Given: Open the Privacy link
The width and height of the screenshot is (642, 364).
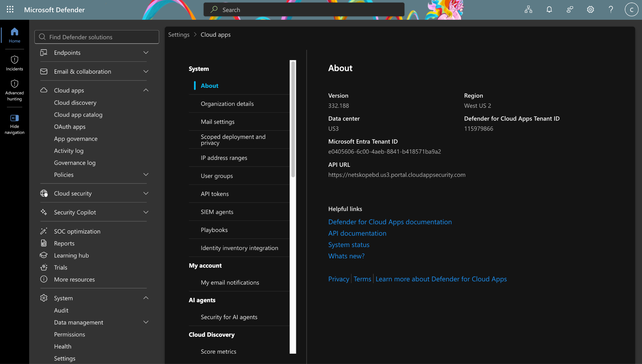Looking at the screenshot, I should click(x=339, y=279).
